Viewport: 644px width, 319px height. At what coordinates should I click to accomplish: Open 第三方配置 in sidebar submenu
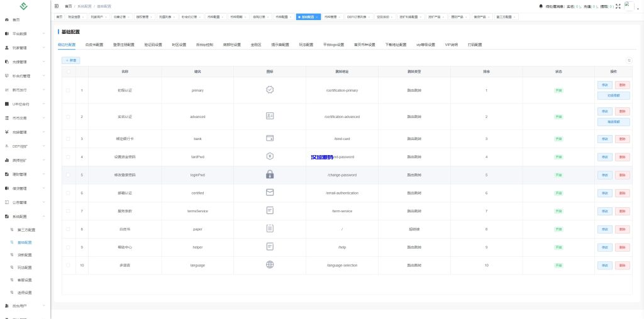click(26, 229)
